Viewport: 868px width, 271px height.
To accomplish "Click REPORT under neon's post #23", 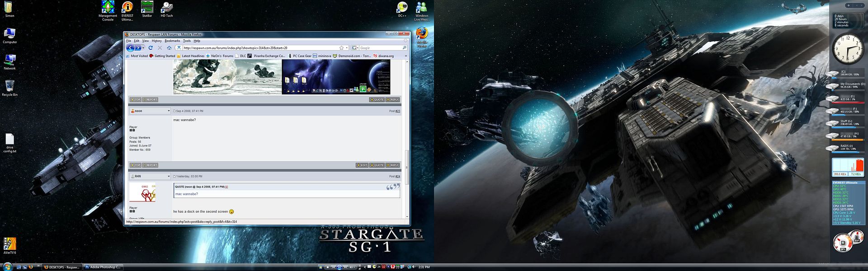I will [151, 165].
